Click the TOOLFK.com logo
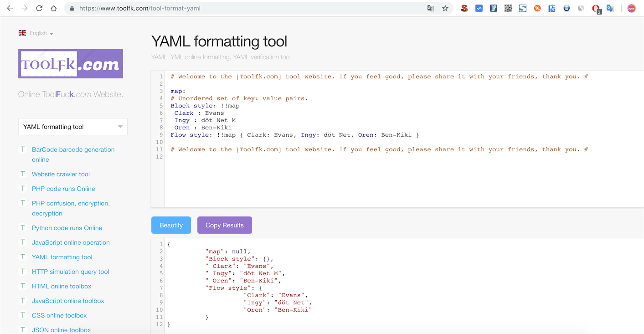The height and width of the screenshot is (334, 644). [x=70, y=63]
